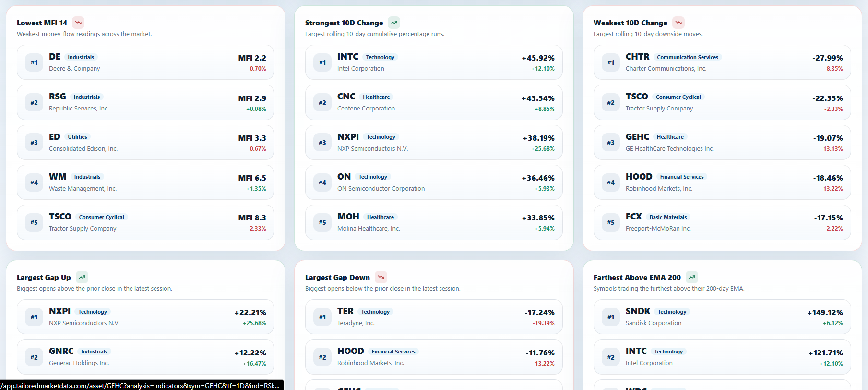Click the Technology tag on the SNDK card
This screenshot has width=868, height=390.
[x=672, y=312]
